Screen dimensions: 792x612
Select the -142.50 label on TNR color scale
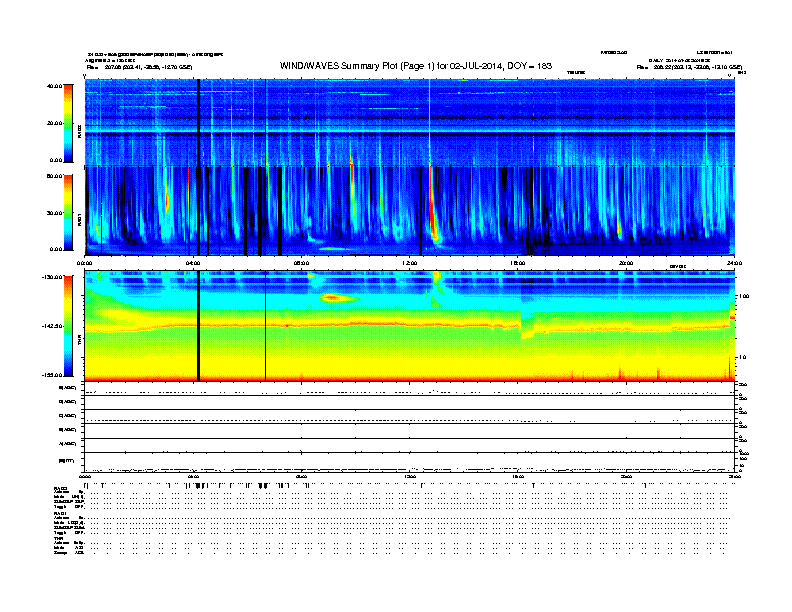52,326
